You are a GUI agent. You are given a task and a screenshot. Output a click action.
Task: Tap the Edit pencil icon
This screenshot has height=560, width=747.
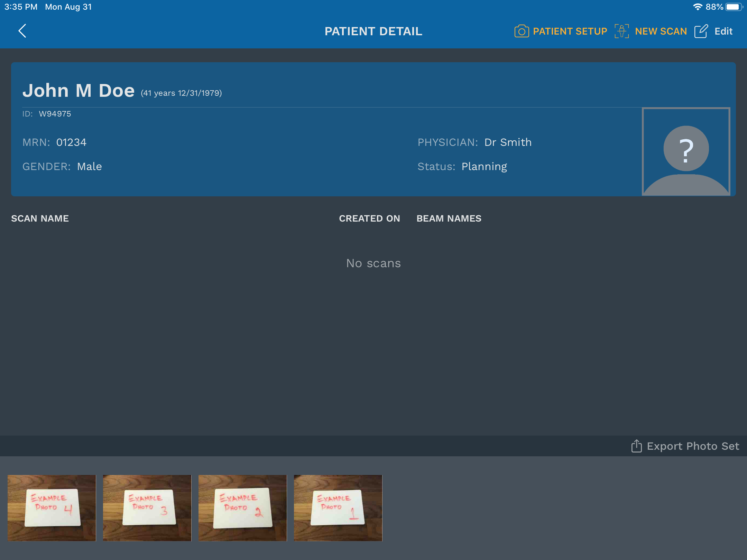(x=701, y=31)
